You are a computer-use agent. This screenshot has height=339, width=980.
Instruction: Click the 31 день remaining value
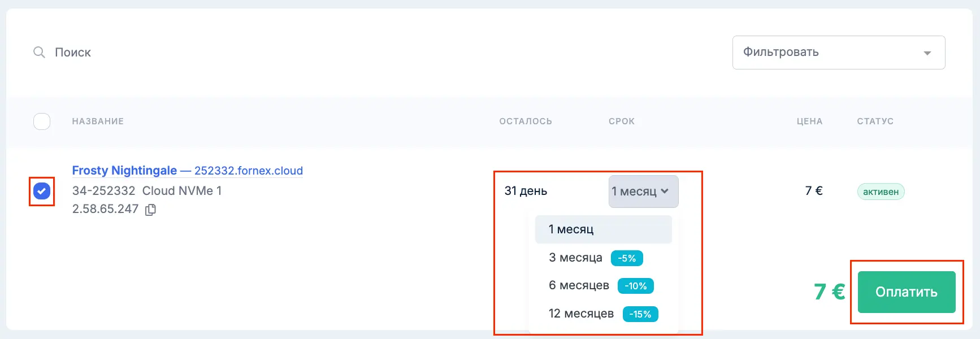click(x=526, y=191)
